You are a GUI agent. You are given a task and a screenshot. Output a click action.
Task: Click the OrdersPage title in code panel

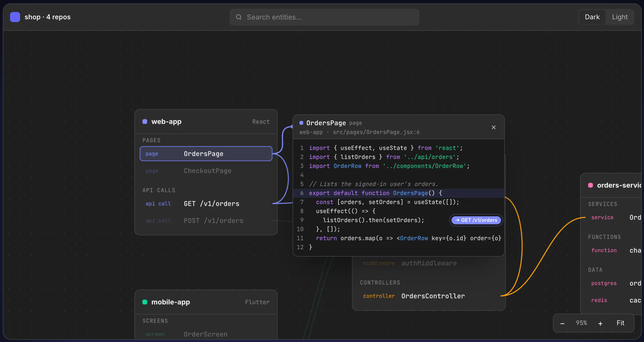click(326, 123)
